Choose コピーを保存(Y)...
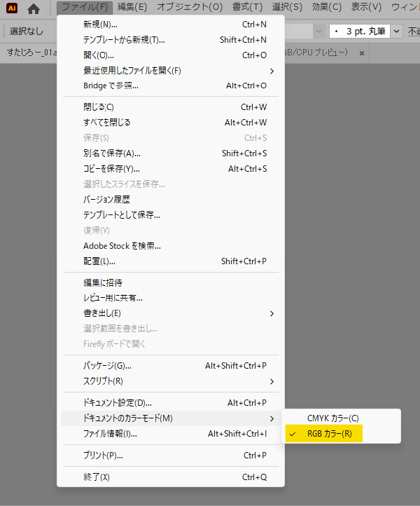The image size is (420, 506). (x=171, y=169)
